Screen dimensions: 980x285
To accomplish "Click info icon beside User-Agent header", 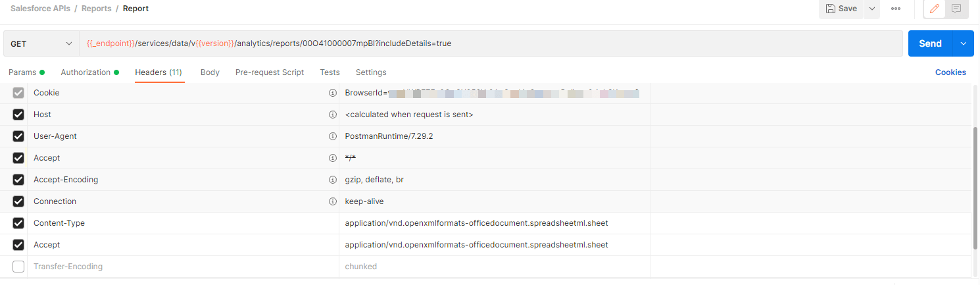I will click(332, 136).
